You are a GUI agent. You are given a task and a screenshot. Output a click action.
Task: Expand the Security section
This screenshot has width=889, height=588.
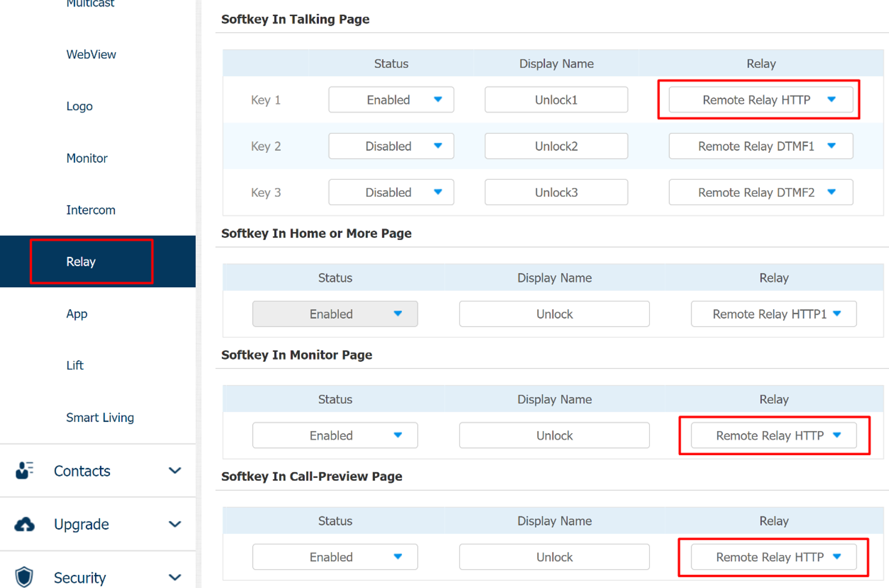(x=175, y=576)
